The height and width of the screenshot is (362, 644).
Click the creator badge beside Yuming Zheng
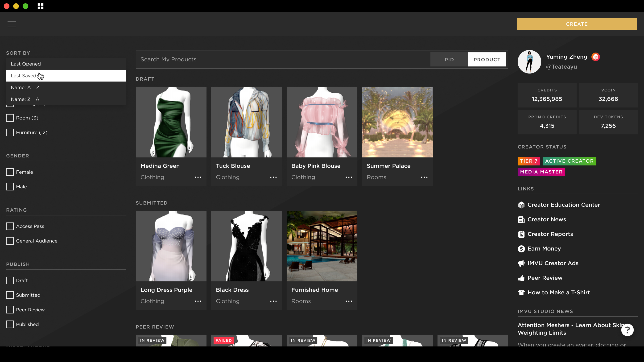pos(595,57)
